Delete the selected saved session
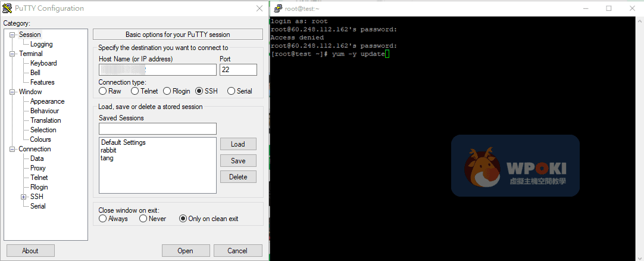The width and height of the screenshot is (644, 261). point(238,177)
